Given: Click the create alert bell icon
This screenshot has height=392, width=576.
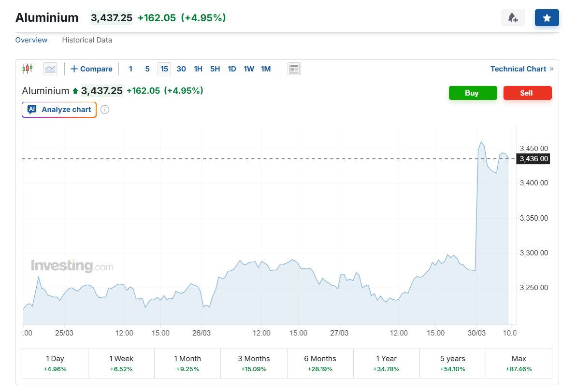Looking at the screenshot, I should [x=513, y=17].
